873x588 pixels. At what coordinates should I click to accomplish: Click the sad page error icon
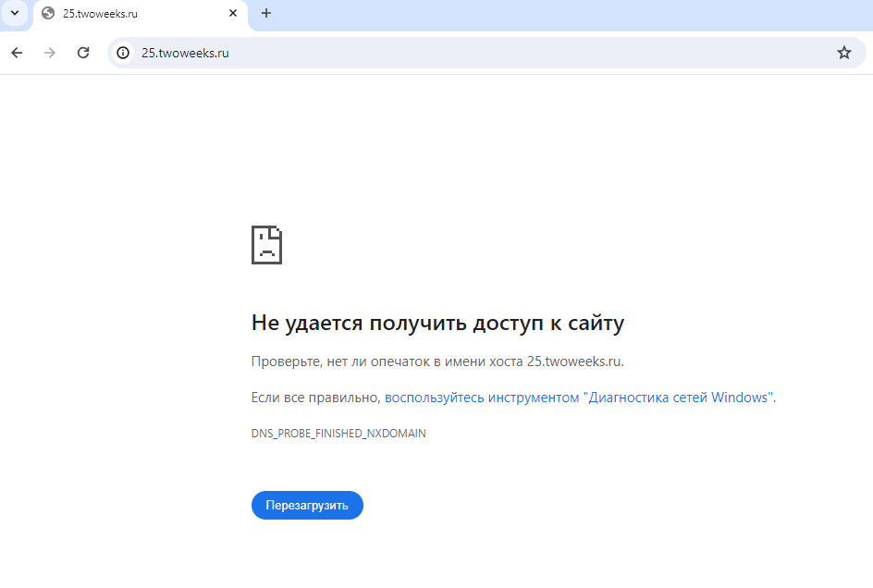pos(266,245)
